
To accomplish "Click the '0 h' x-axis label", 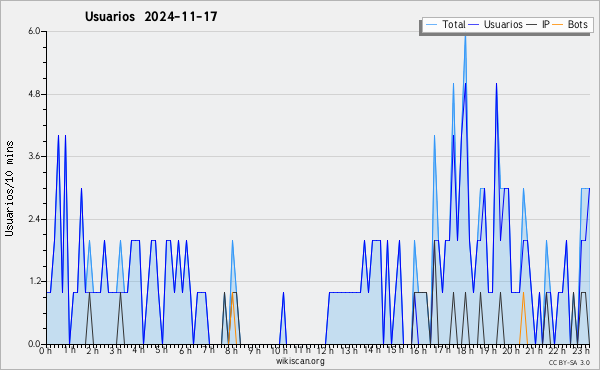I will tap(46, 350).
